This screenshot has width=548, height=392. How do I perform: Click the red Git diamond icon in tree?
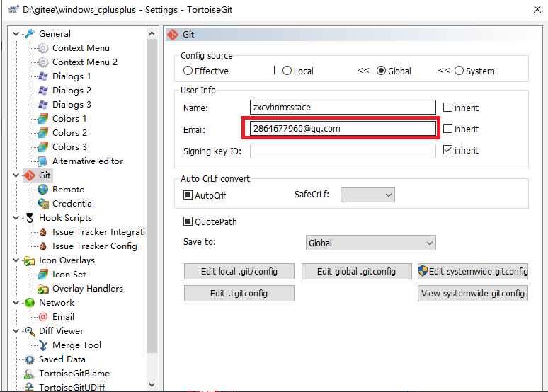[x=30, y=175]
